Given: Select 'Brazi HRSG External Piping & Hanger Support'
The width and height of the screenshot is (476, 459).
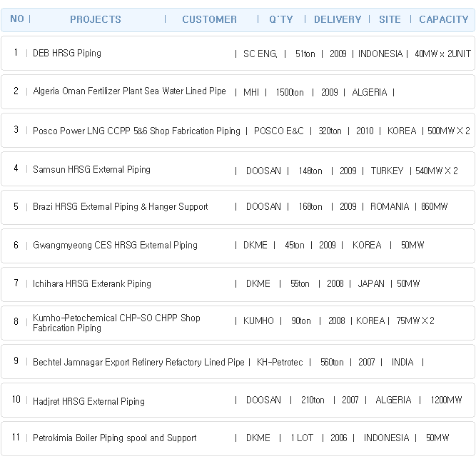Looking at the screenshot, I should click(120, 207).
